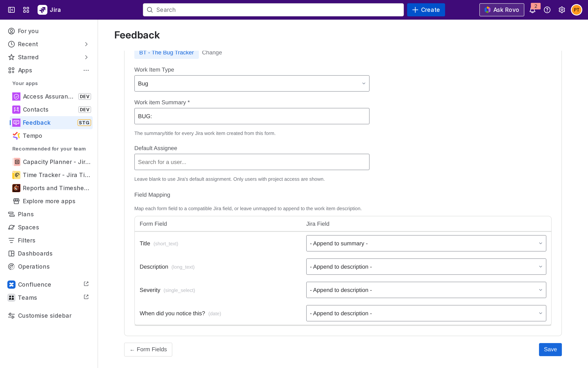Click the Field Mapping heading
Viewport: 588px width, 368px height.
tap(152, 195)
